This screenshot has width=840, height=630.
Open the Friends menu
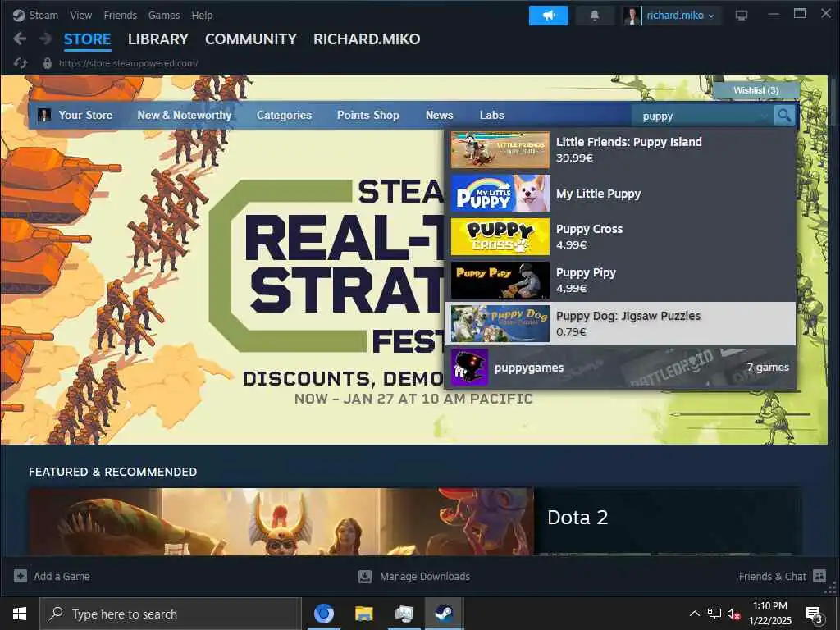click(x=120, y=15)
